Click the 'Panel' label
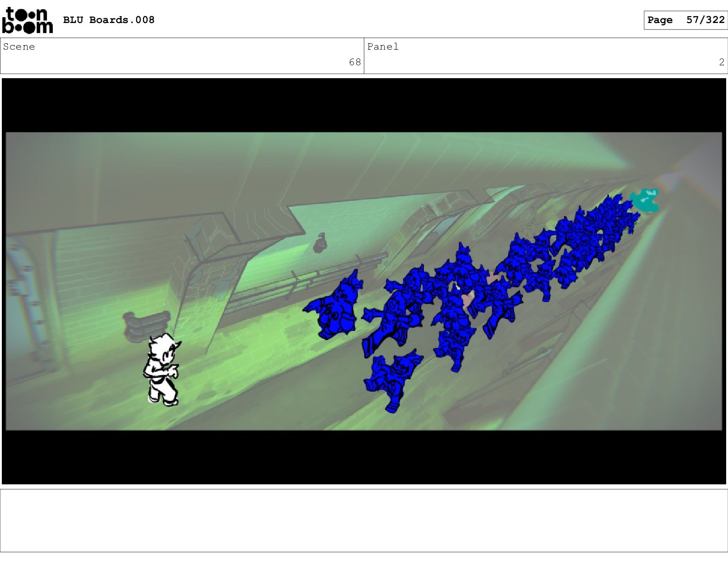The width and height of the screenshot is (728, 563). (383, 46)
